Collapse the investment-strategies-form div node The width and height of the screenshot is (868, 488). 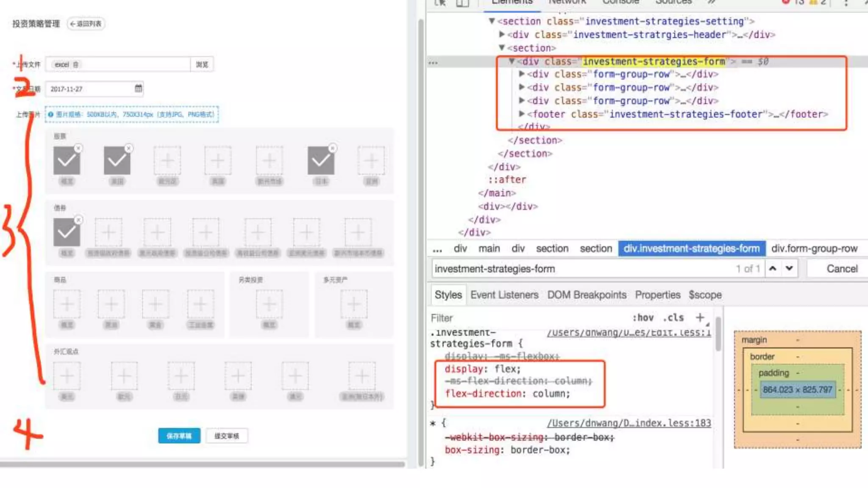[512, 61]
